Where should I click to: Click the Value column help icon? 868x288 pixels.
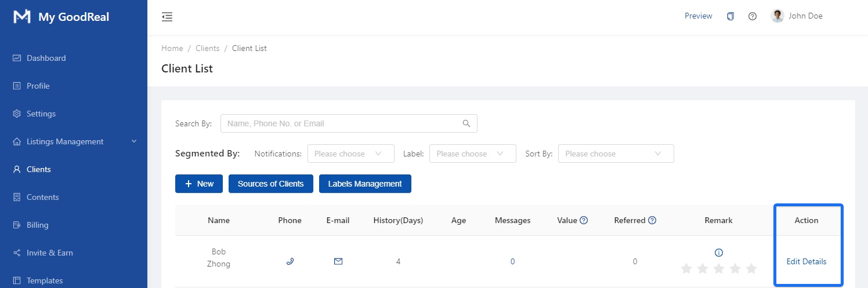tap(584, 220)
